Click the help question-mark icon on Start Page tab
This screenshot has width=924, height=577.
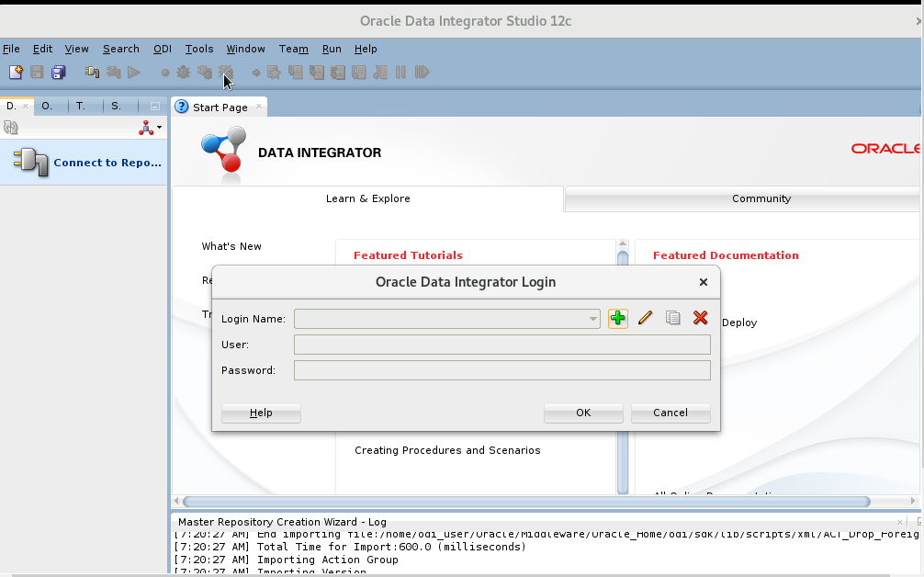(x=183, y=107)
